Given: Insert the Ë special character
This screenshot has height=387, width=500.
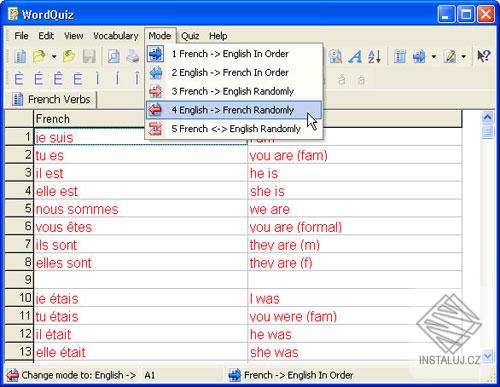Looking at the screenshot, I should 77,79.
